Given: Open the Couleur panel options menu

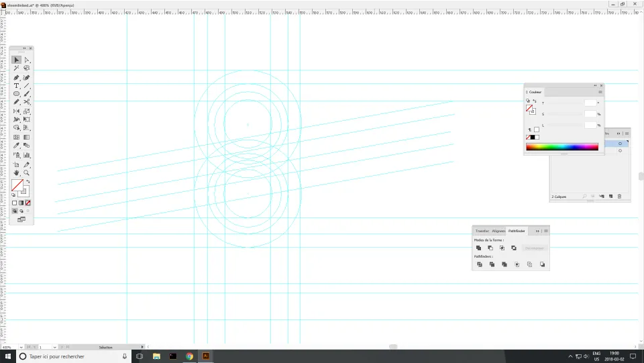Looking at the screenshot, I should [x=600, y=92].
